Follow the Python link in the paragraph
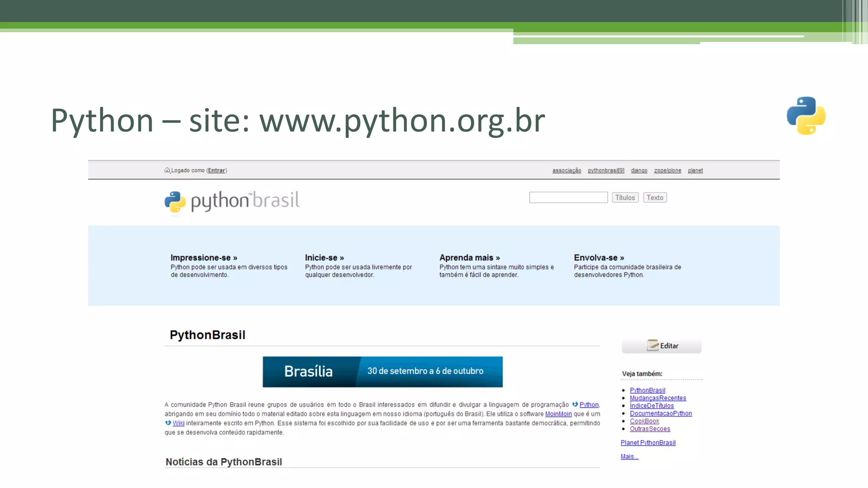This screenshot has width=868, height=488. 589,405
